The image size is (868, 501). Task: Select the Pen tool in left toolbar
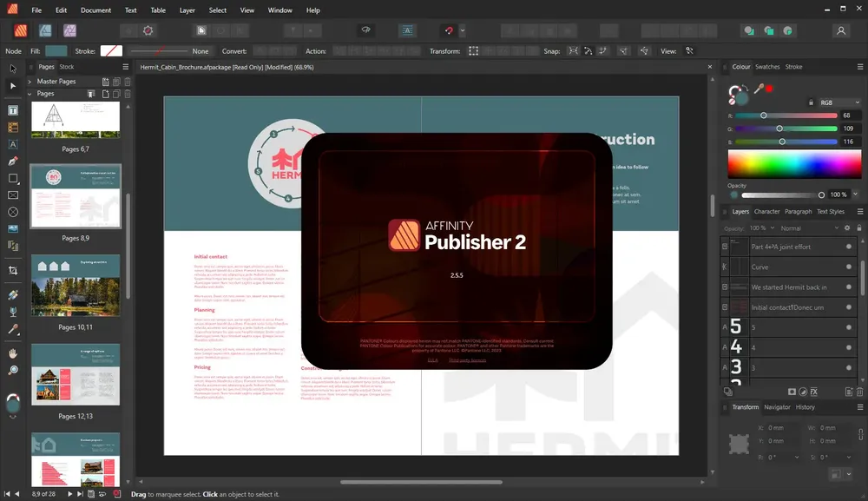pyautogui.click(x=13, y=162)
